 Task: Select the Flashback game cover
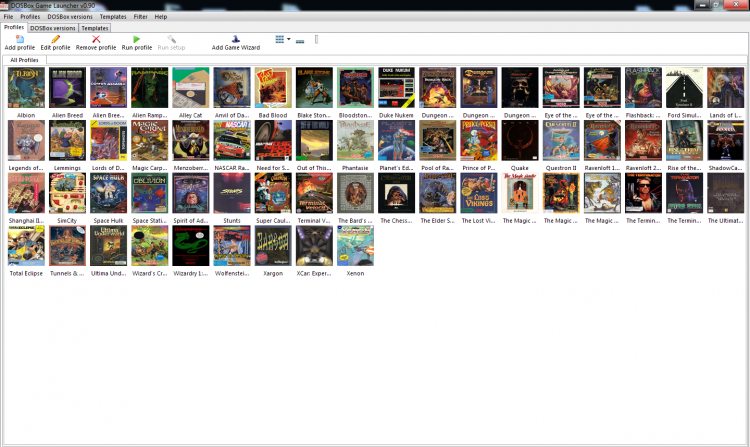tap(643, 87)
